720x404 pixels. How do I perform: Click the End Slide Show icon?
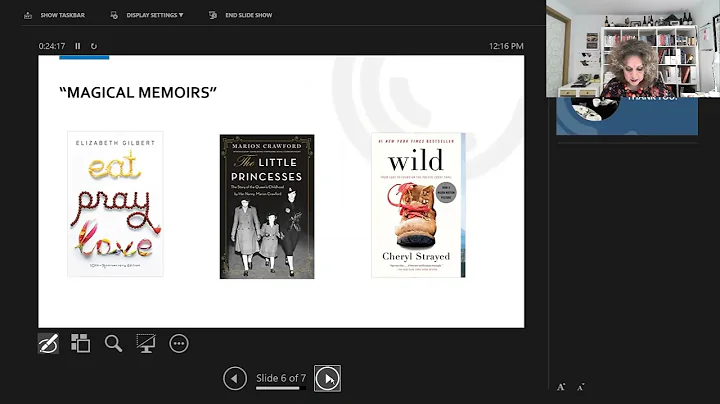tap(213, 15)
